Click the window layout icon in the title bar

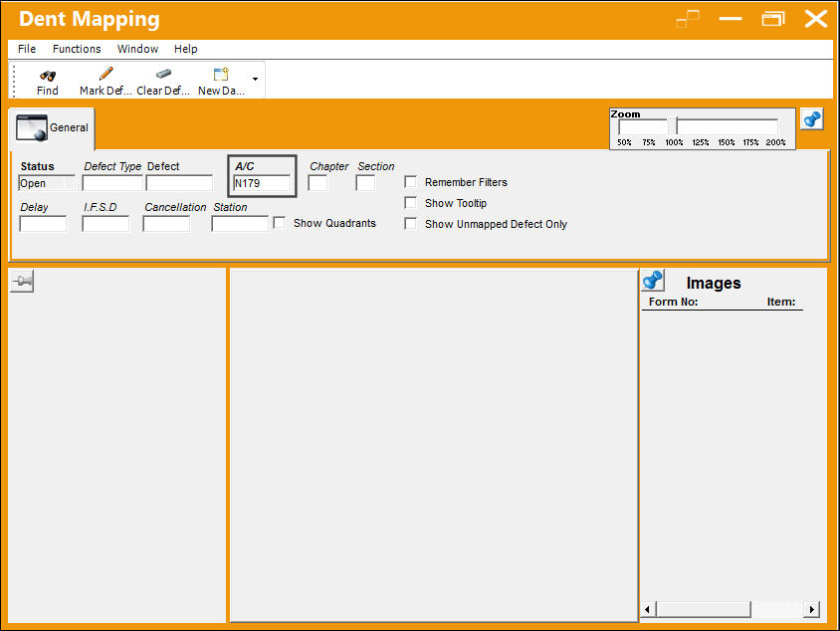(688, 19)
